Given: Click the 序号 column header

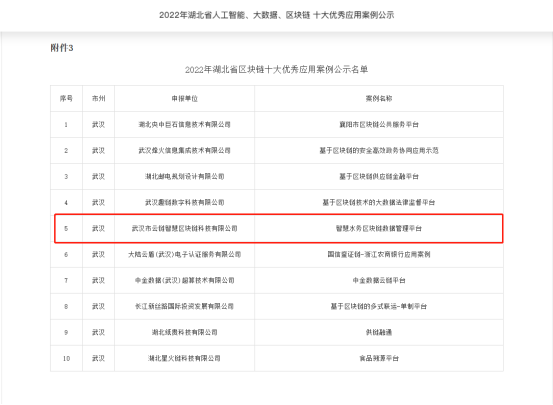Looking at the screenshot, I should click(x=66, y=98).
